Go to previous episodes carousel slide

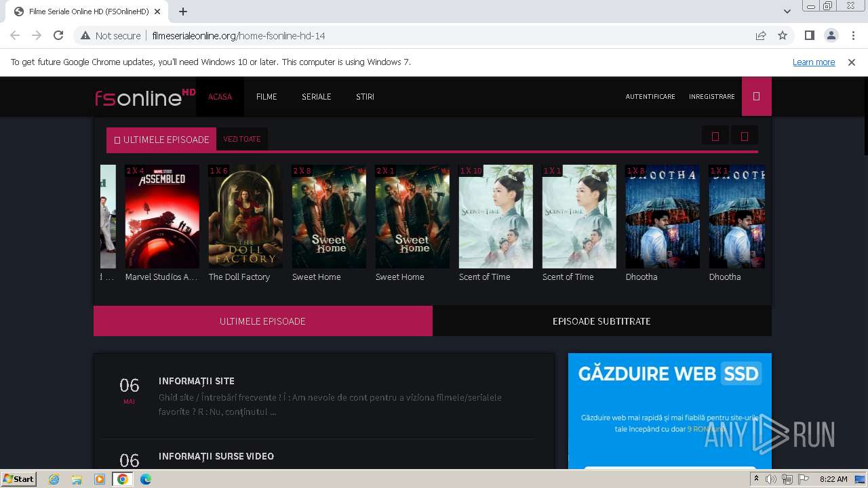click(715, 136)
